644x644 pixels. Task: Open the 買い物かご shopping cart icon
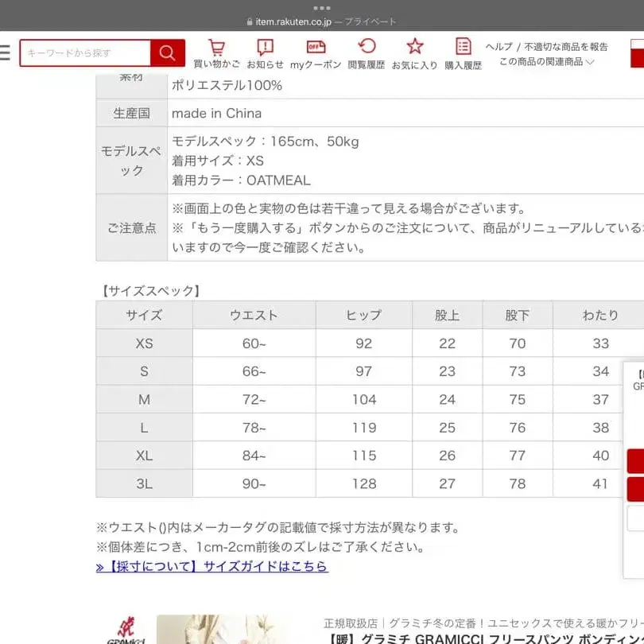pyautogui.click(x=216, y=52)
